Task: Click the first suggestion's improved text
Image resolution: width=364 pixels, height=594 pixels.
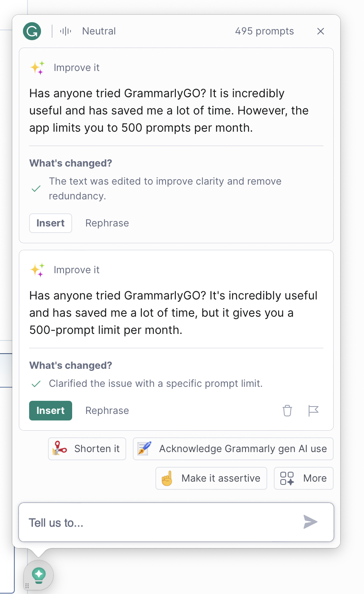Action: pos(168,111)
